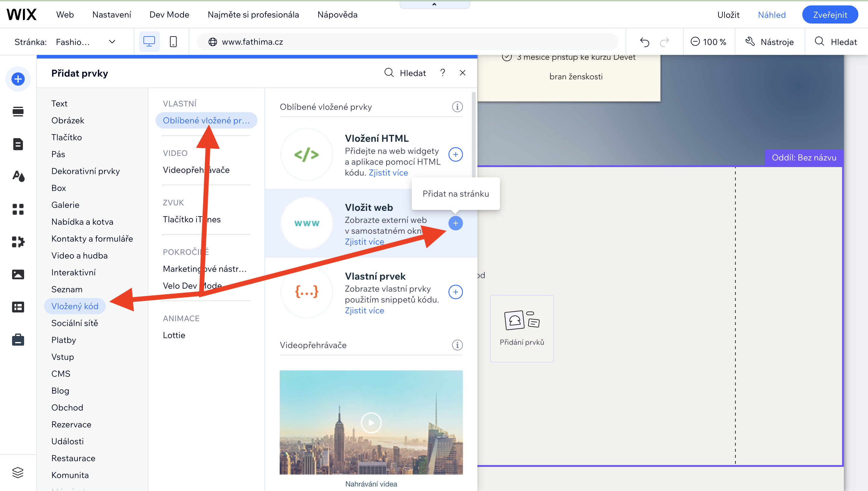Click the blue Add Elements plus icon in sidebar

[x=18, y=79]
